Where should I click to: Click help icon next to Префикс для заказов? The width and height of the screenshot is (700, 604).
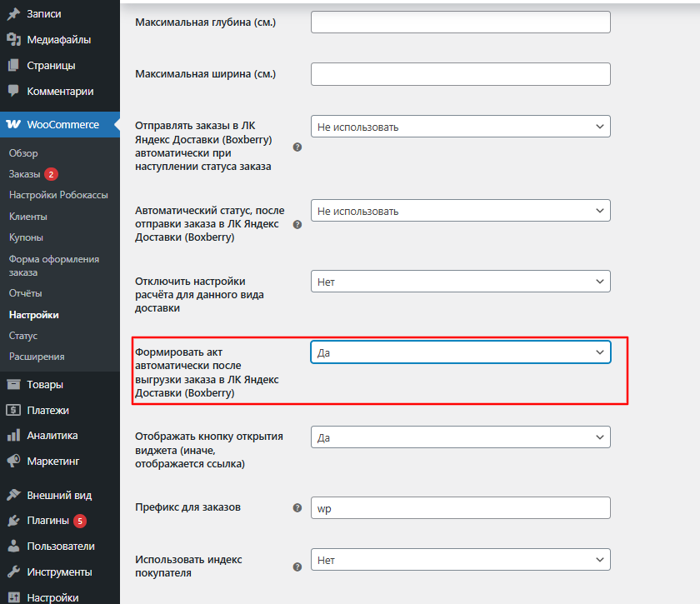click(297, 507)
